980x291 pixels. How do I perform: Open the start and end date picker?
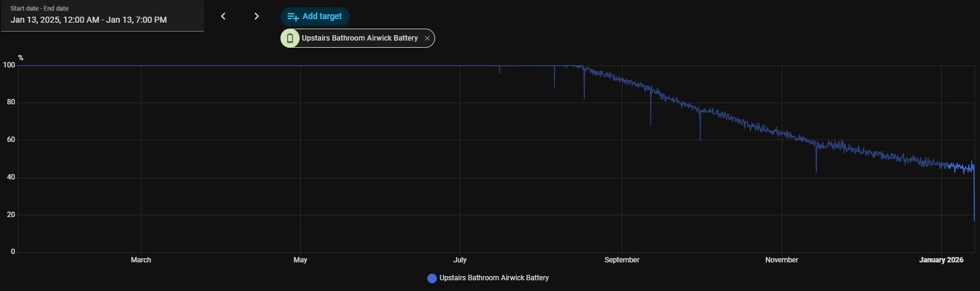click(x=102, y=16)
